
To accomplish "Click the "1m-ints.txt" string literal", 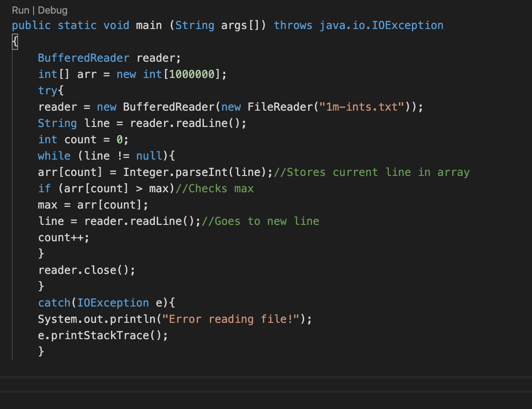I will tap(362, 107).
